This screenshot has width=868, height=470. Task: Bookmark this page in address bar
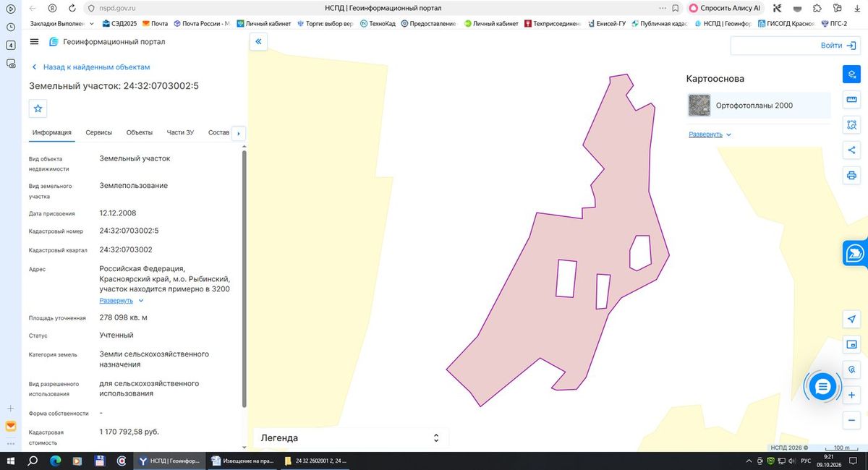click(x=675, y=8)
